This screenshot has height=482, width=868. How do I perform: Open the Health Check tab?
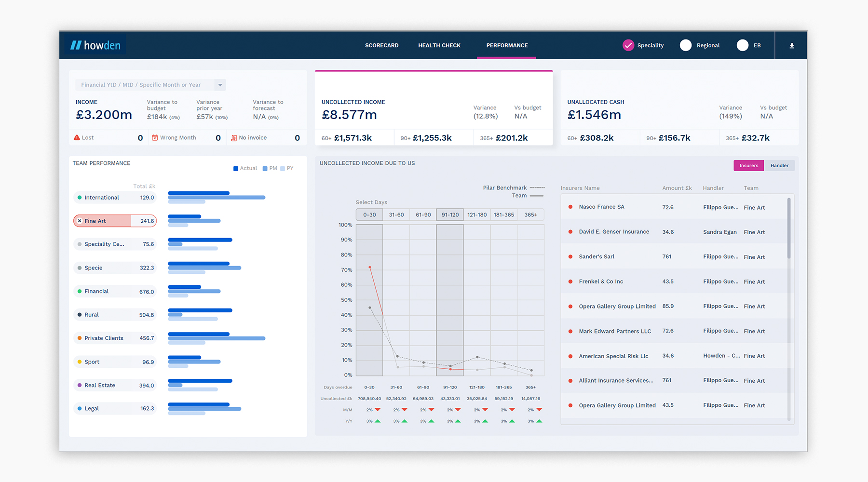tap(439, 45)
